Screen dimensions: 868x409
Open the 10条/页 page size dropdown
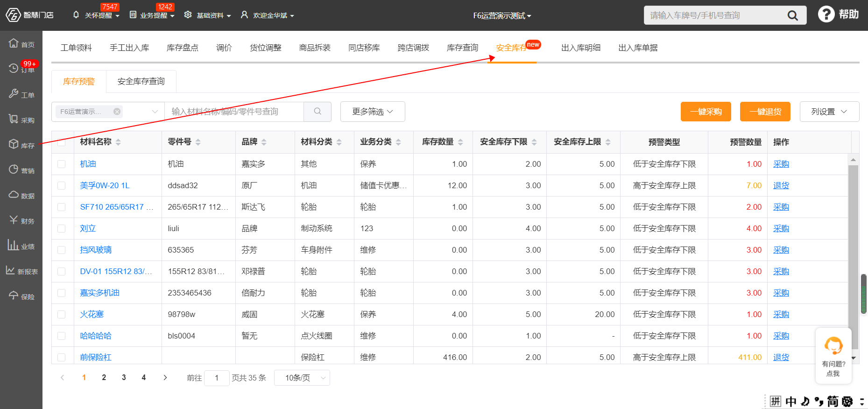coord(302,378)
